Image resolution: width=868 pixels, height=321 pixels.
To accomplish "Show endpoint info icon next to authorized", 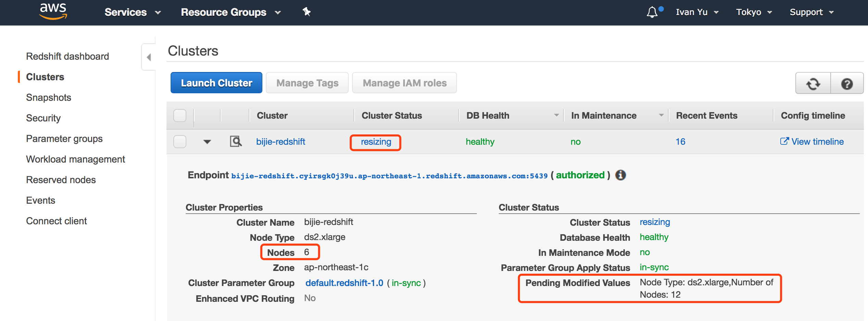I will click(x=621, y=175).
